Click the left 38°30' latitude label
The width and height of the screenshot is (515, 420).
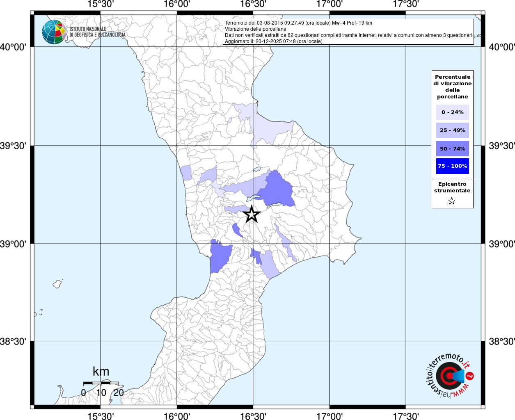tap(13, 341)
